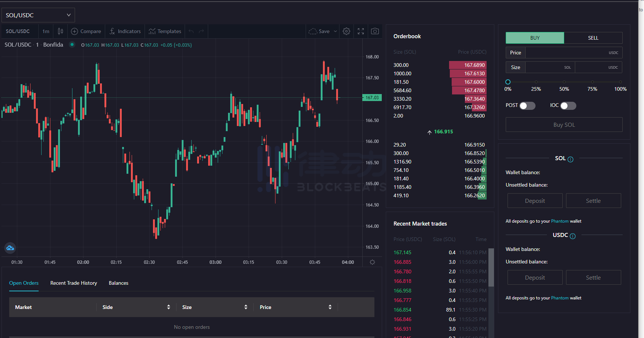
Task: Open the Indicators panel
Action: coord(125,31)
